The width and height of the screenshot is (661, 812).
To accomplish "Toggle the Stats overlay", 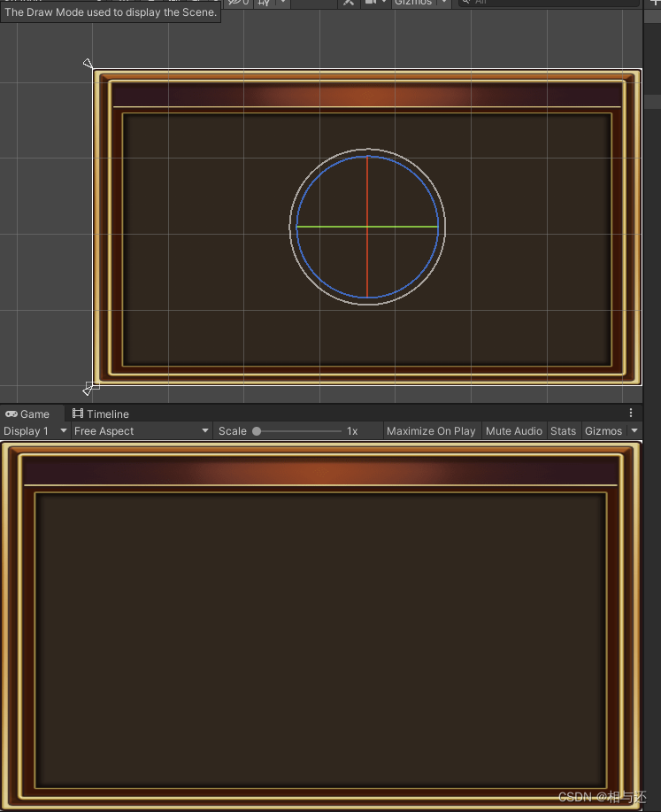I will (x=563, y=431).
